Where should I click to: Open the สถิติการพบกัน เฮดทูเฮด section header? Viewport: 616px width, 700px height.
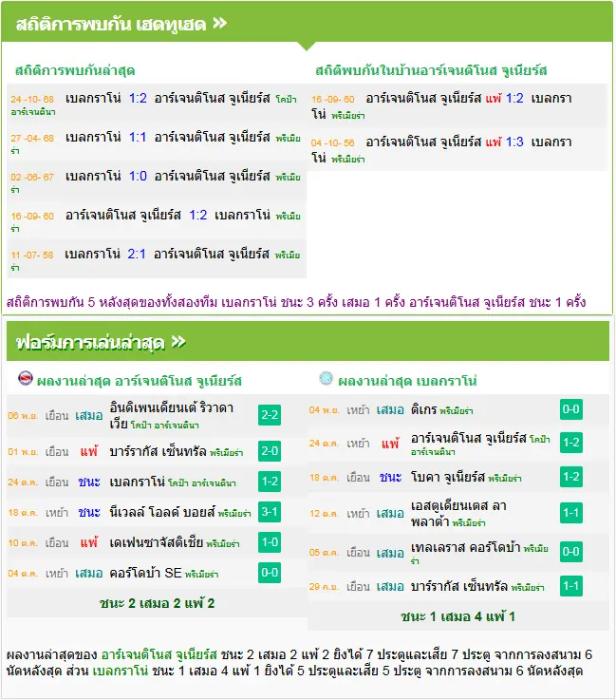(x=307, y=23)
